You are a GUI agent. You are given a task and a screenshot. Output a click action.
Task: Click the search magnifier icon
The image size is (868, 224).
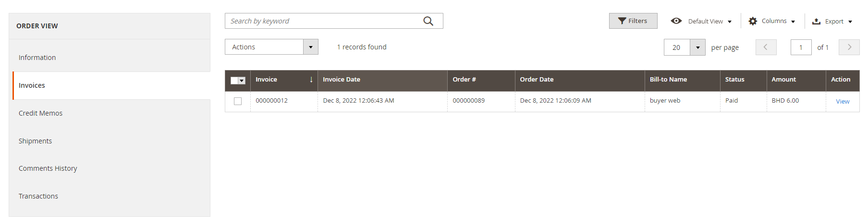(x=428, y=21)
